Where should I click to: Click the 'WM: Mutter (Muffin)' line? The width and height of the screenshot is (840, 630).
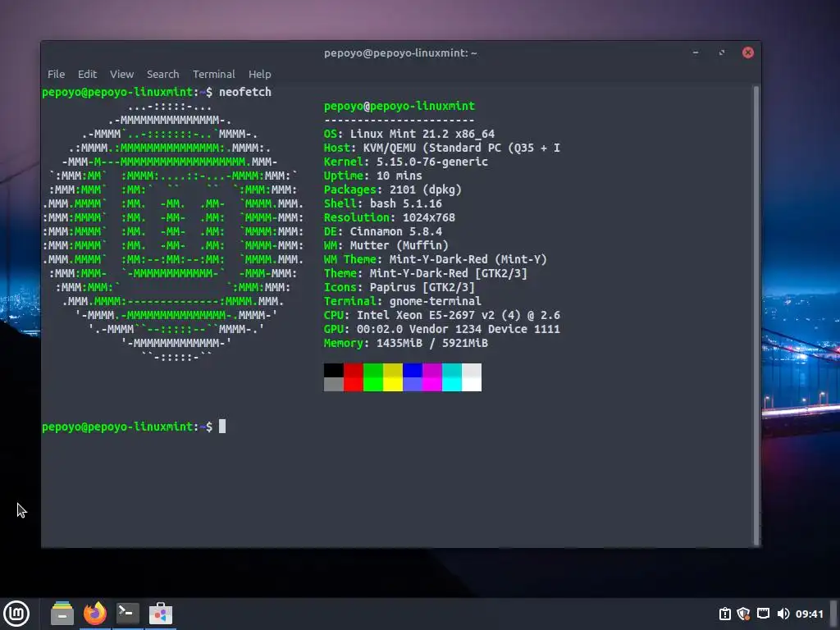point(386,245)
